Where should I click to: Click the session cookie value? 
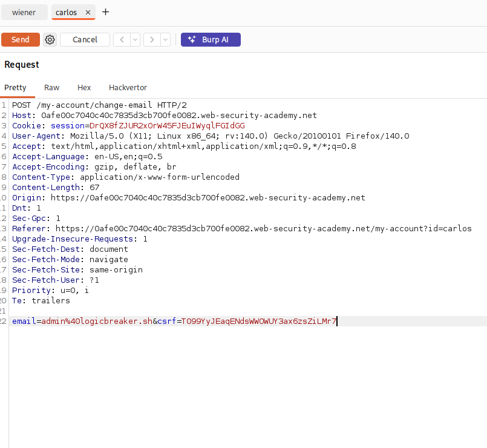[167, 125]
